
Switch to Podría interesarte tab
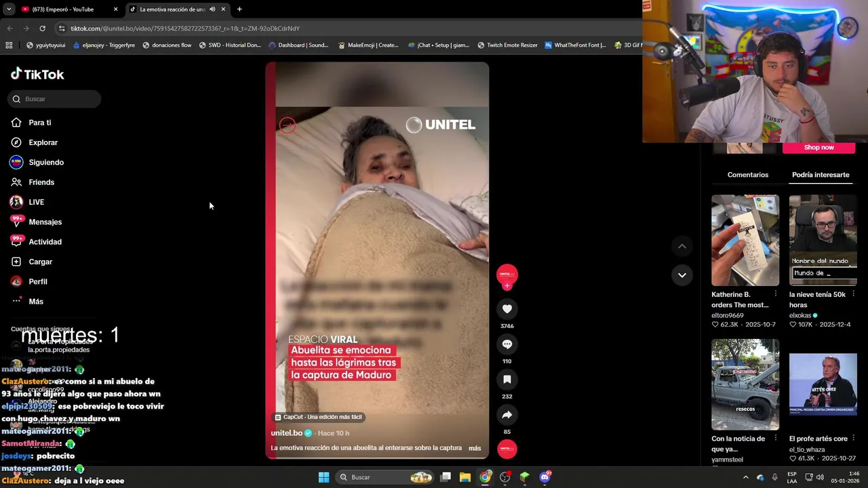[x=821, y=175]
